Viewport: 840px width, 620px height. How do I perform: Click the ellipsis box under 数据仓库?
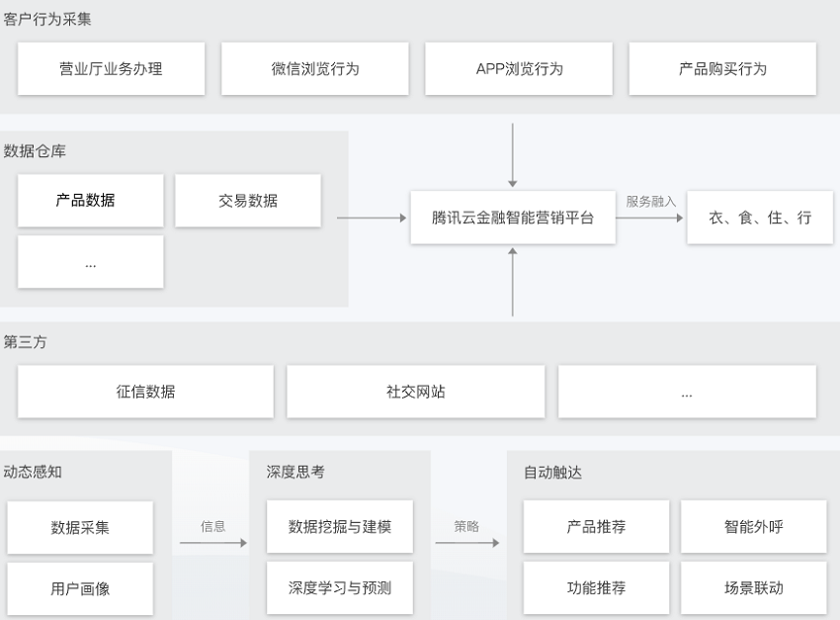[x=91, y=262]
